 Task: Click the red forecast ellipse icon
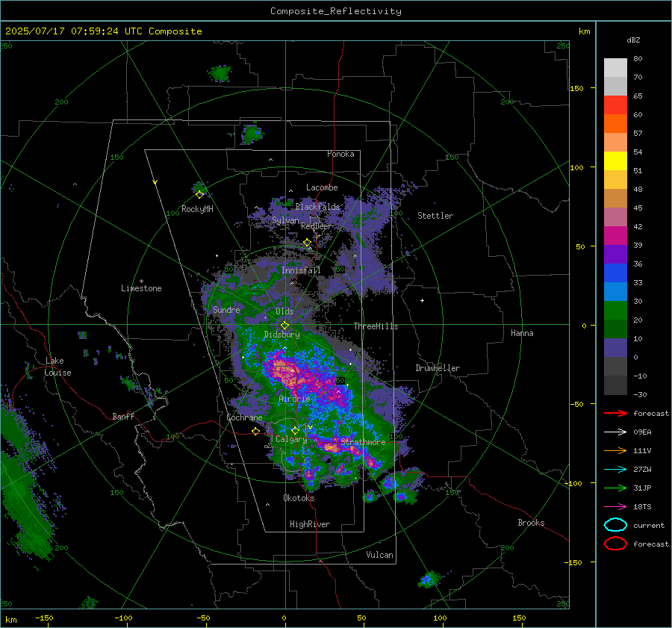point(615,544)
